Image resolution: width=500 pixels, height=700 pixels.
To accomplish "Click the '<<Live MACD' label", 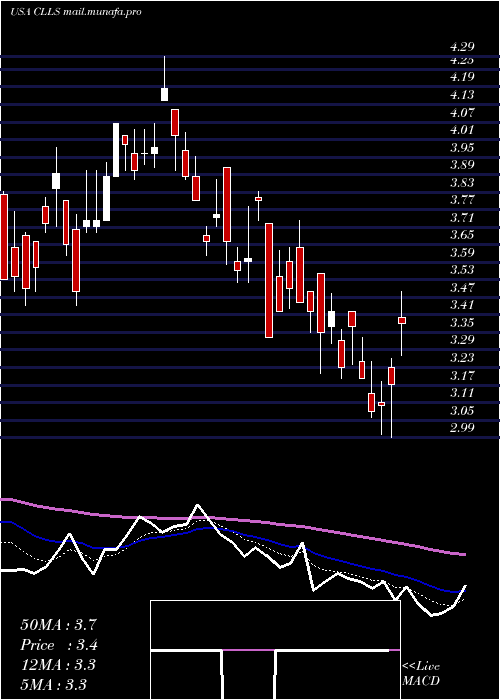I will point(421,673).
